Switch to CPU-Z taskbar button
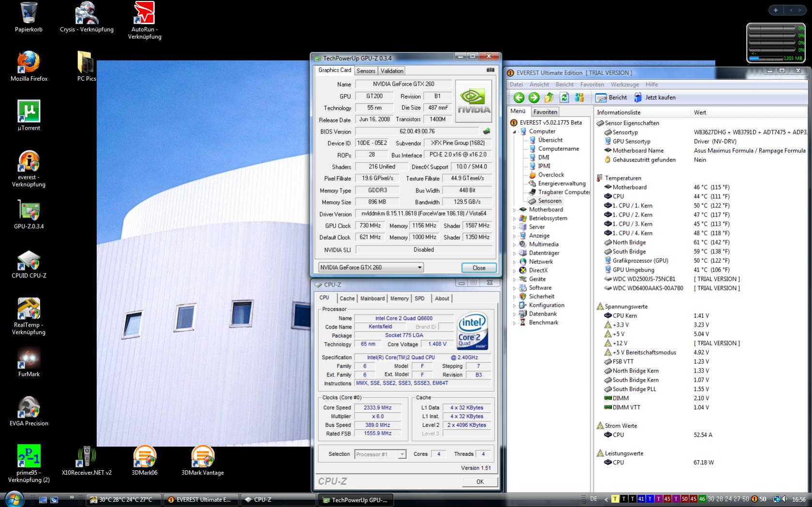 pyautogui.click(x=277, y=500)
